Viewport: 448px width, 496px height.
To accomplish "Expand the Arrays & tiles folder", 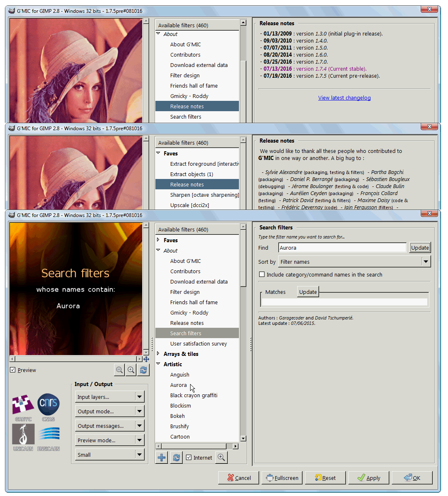I will [158, 353].
